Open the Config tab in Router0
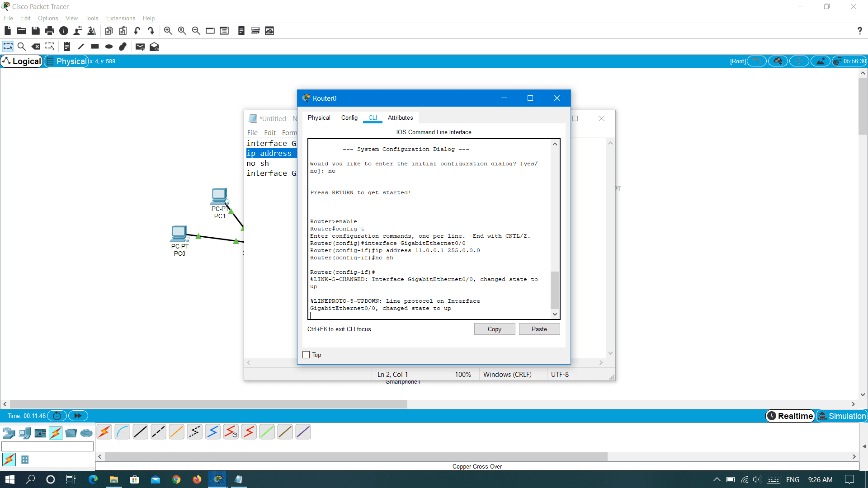 point(349,117)
